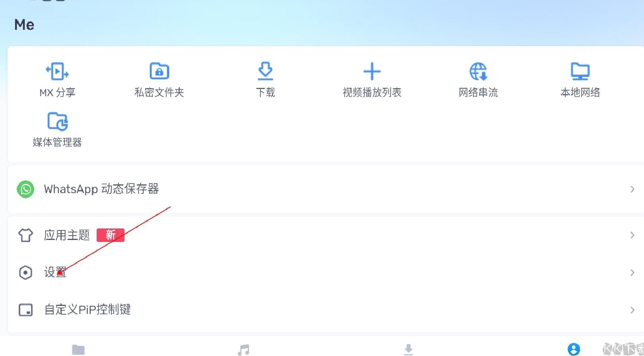Expand chevron on the 设置 row
The width and height of the screenshot is (644, 356).
pos(632,273)
